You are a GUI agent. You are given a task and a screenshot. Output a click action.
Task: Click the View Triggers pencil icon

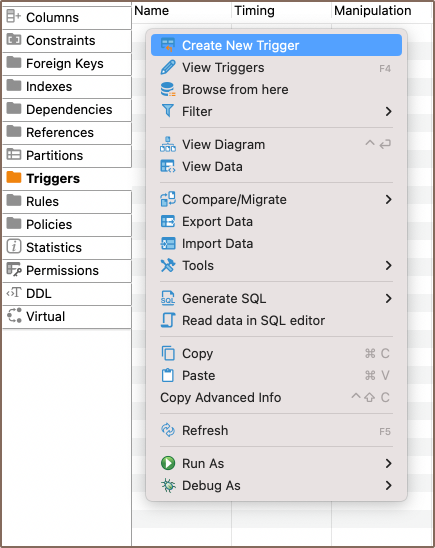(168, 67)
